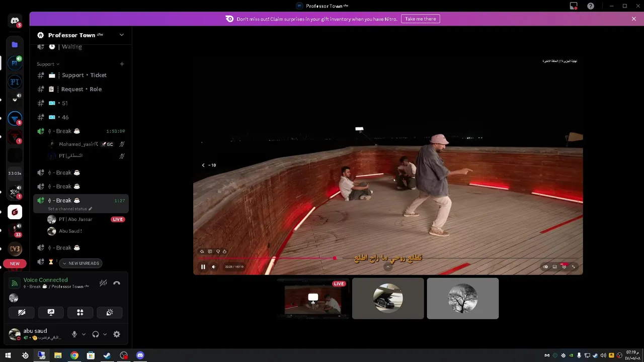This screenshot has width=644, height=362.
Task: Mute the streamed video volume
Action: (x=213, y=267)
